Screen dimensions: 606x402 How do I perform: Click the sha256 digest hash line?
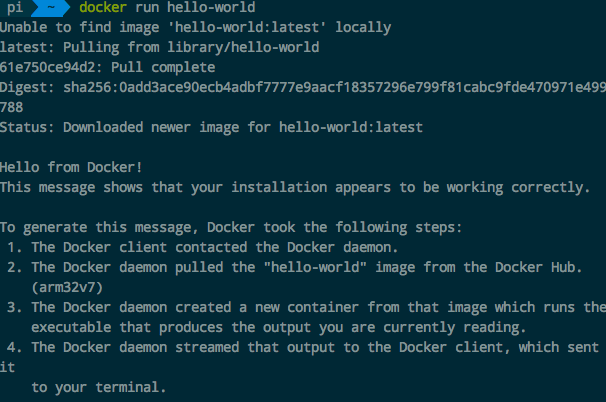[x=302, y=87]
